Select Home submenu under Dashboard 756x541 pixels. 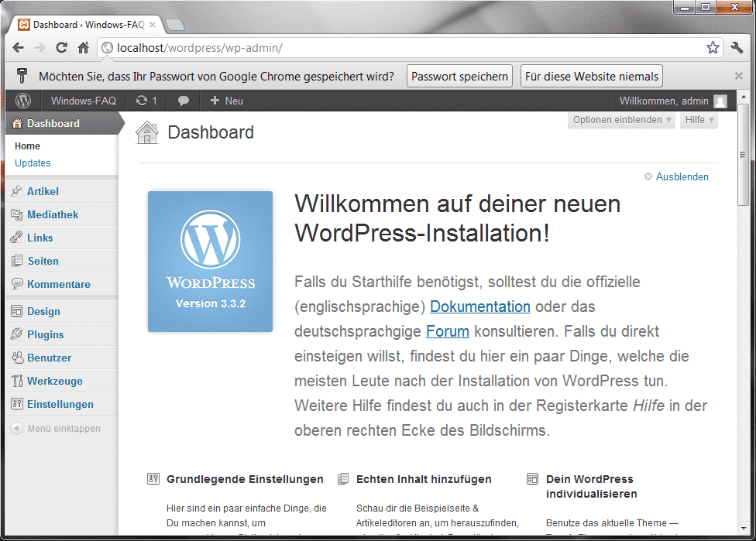pyautogui.click(x=27, y=146)
